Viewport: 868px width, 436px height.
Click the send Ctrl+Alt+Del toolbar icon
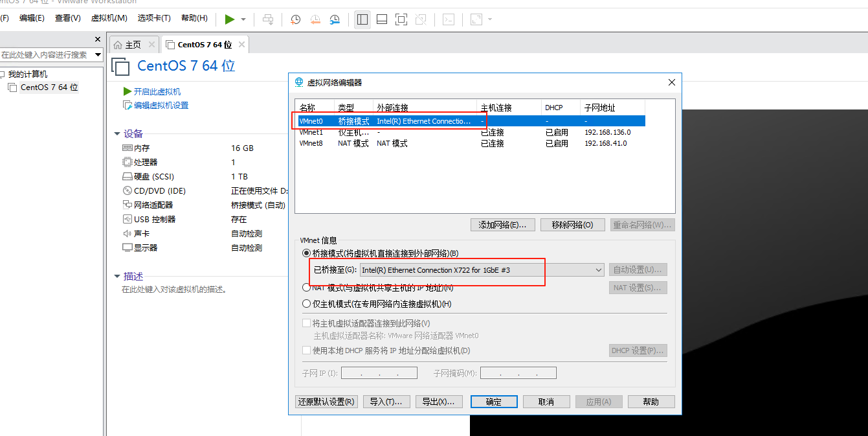click(268, 19)
